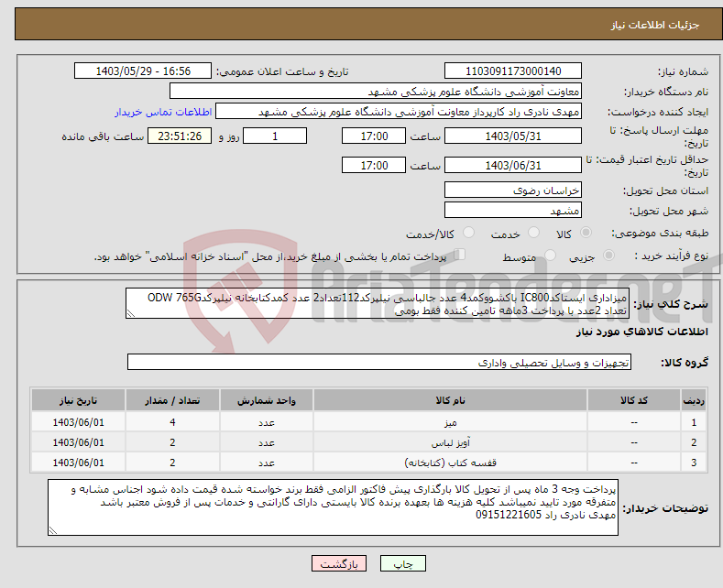The height and width of the screenshot is (588, 723).
Task: Click the جزئیات اطلاعات نیاز page title
Action: pyautogui.click(x=655, y=25)
